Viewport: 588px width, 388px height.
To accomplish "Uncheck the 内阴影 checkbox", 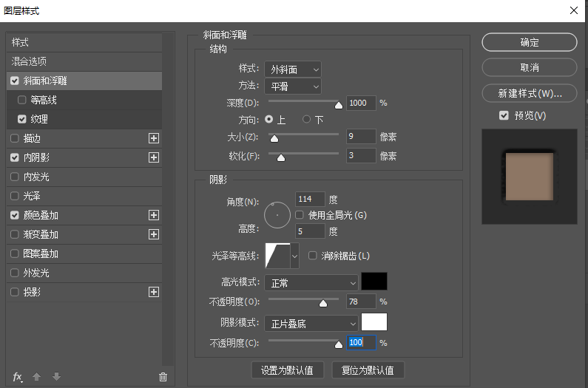I will pos(15,157).
